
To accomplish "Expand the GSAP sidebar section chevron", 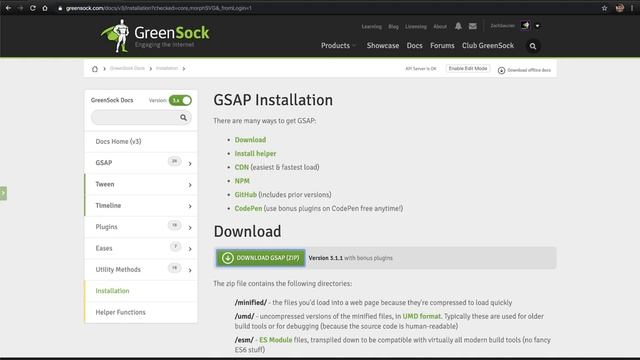I will [190, 164].
